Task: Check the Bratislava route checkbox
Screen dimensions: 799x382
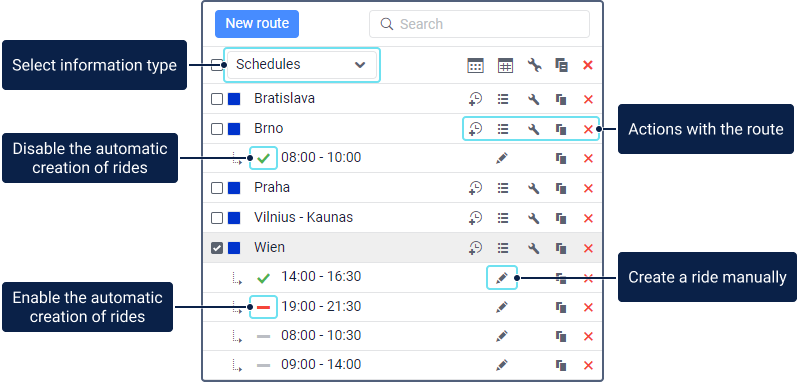Action: coord(217,99)
